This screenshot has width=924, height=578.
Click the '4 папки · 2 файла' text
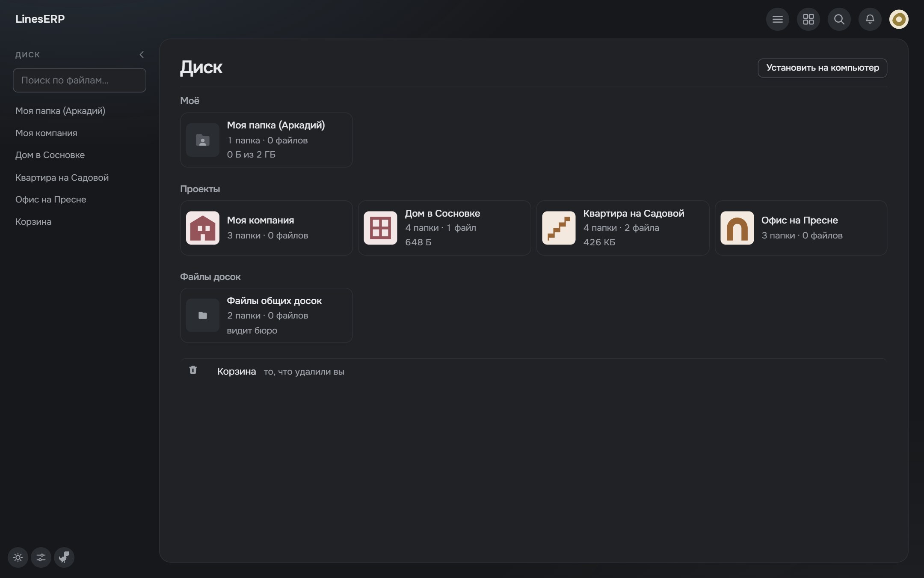pyautogui.click(x=621, y=228)
